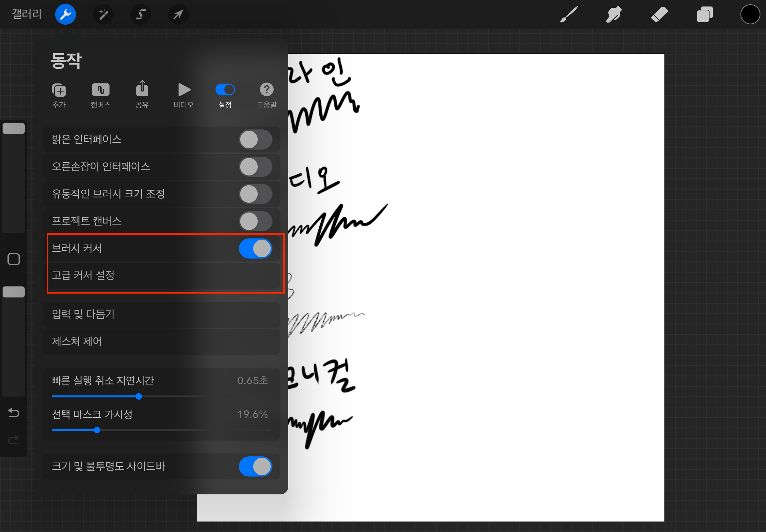The image size is (766, 532).
Task: Turn on 오른손잡이 인터페이스 switch
Action: tap(255, 167)
